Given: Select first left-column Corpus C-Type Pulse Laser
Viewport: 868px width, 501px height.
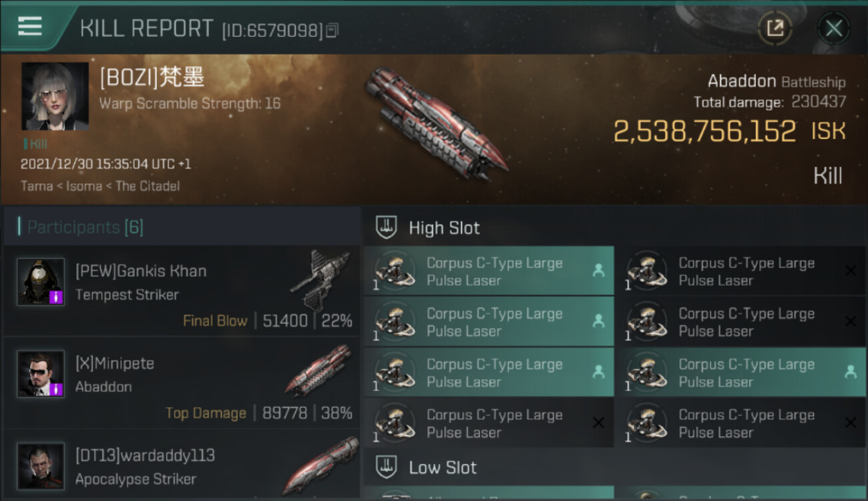Looking at the screenshot, I should coord(488,271).
